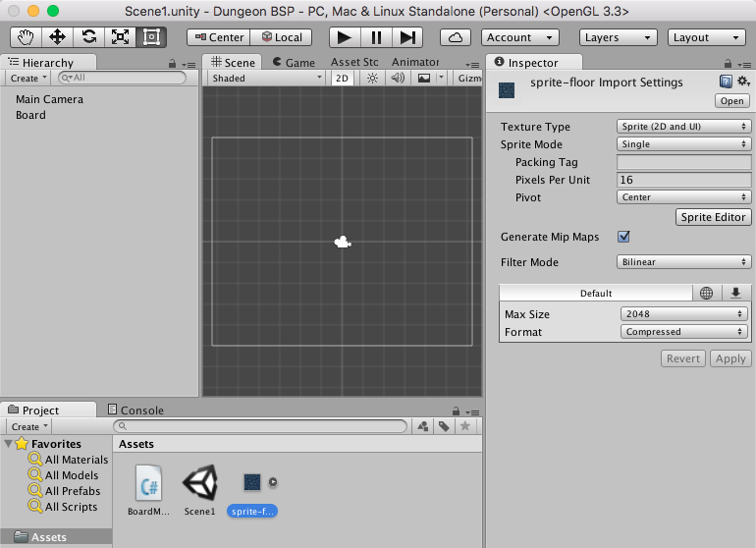Screen dimensions: 756x548
Task: Open Inspector panel options menu
Action: click(x=744, y=65)
